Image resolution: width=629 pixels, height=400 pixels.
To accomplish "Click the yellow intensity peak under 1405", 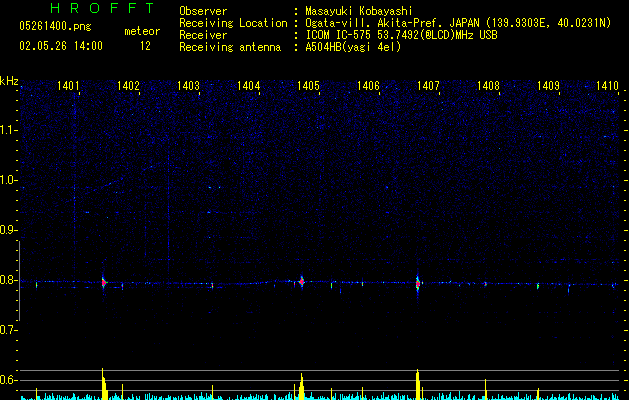I will pos(301,386).
